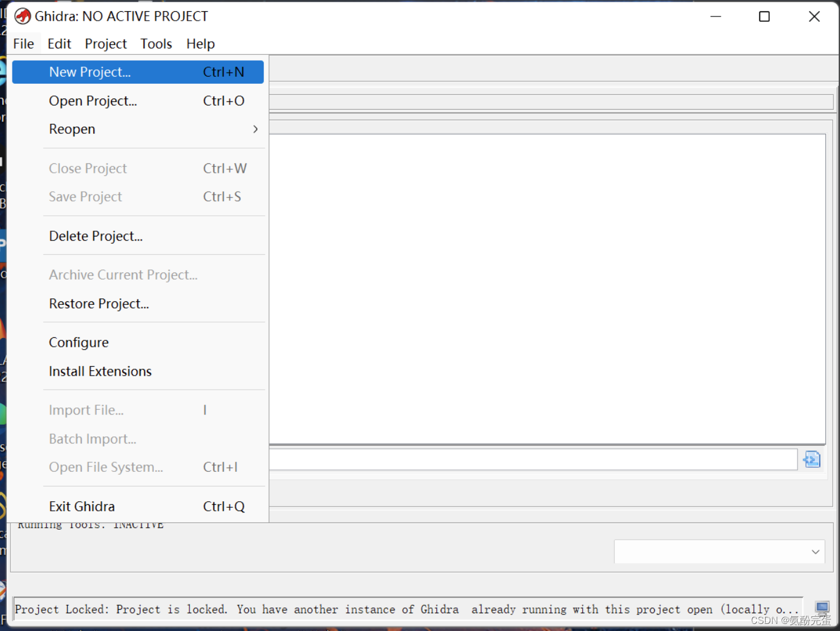
Task: Open the Edit menu
Action: tap(59, 44)
